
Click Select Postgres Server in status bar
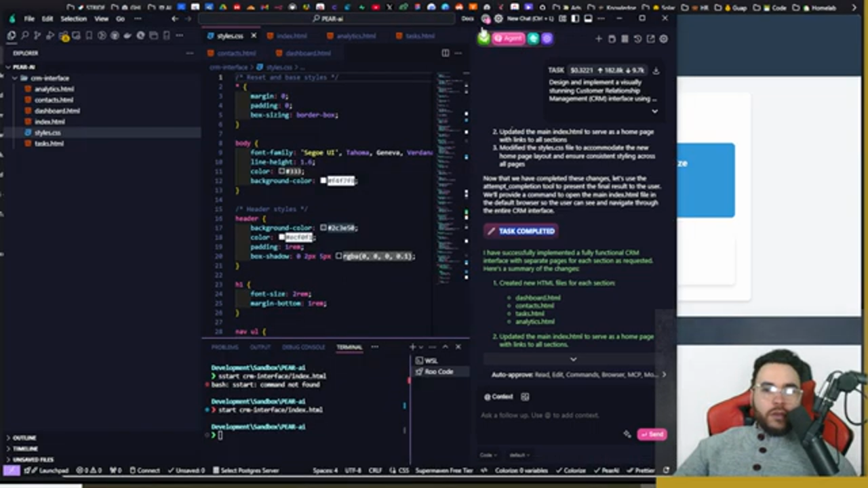pyautogui.click(x=246, y=470)
